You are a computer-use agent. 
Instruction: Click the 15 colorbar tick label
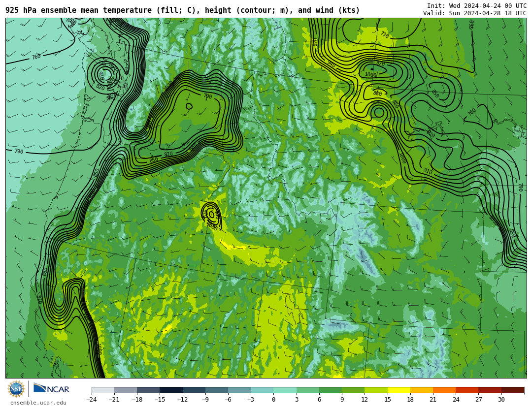pyautogui.click(x=388, y=400)
